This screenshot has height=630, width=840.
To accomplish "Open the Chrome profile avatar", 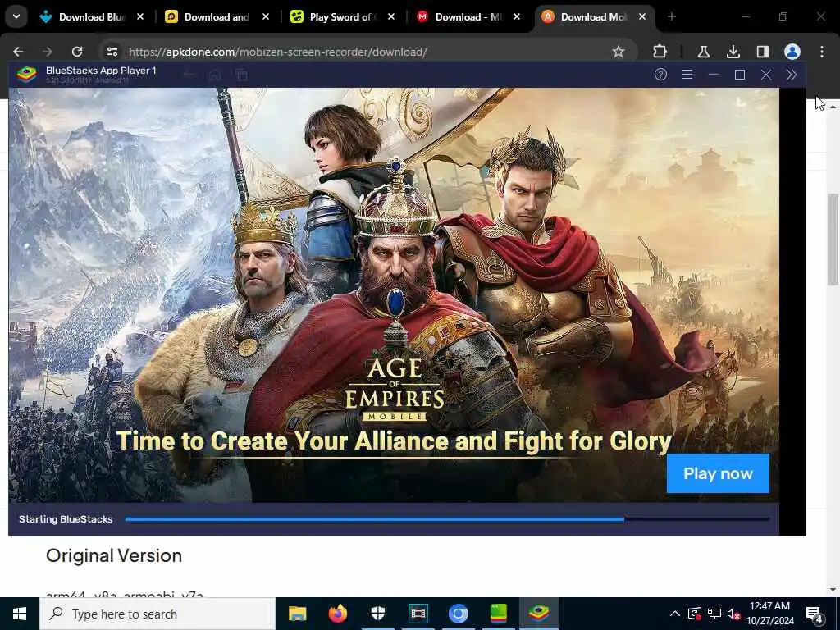I will click(x=792, y=52).
